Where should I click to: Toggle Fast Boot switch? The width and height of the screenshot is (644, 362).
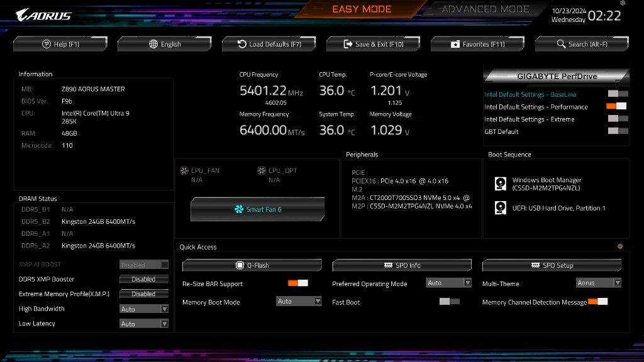point(449,301)
